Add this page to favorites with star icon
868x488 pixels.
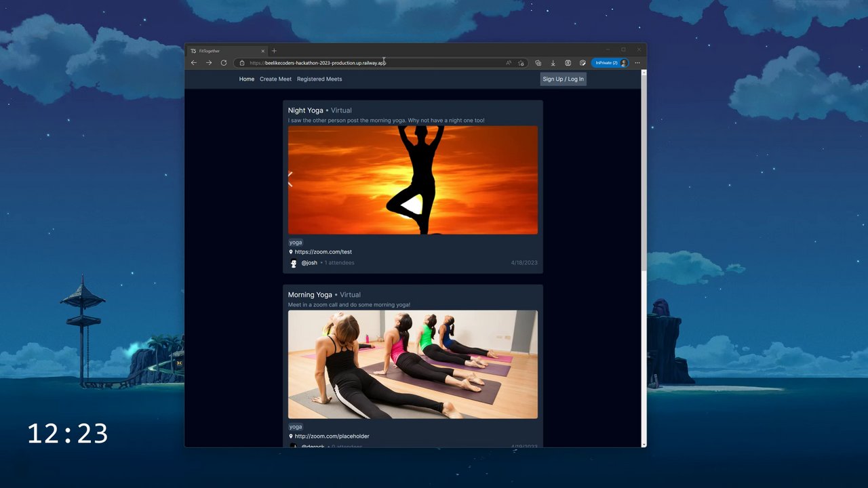coord(521,63)
